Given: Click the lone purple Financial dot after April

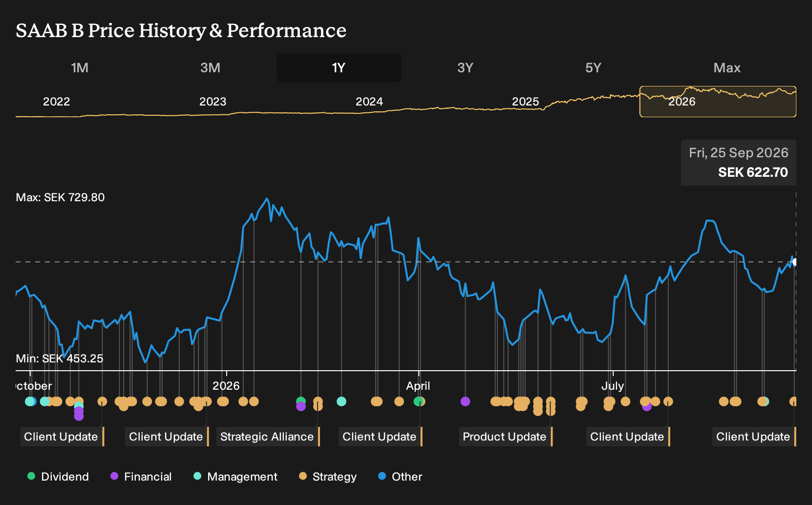Looking at the screenshot, I should 465,401.
